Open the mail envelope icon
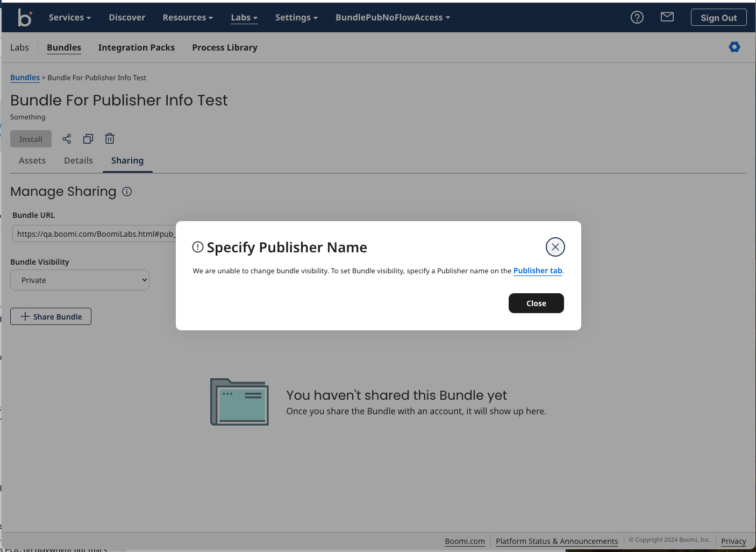Image resolution: width=756 pixels, height=552 pixels. coord(667,17)
